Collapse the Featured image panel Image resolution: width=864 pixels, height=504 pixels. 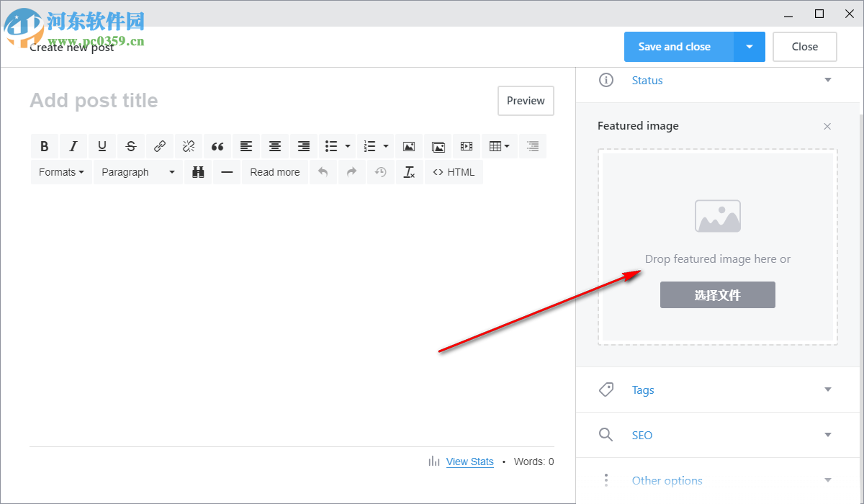(x=827, y=126)
